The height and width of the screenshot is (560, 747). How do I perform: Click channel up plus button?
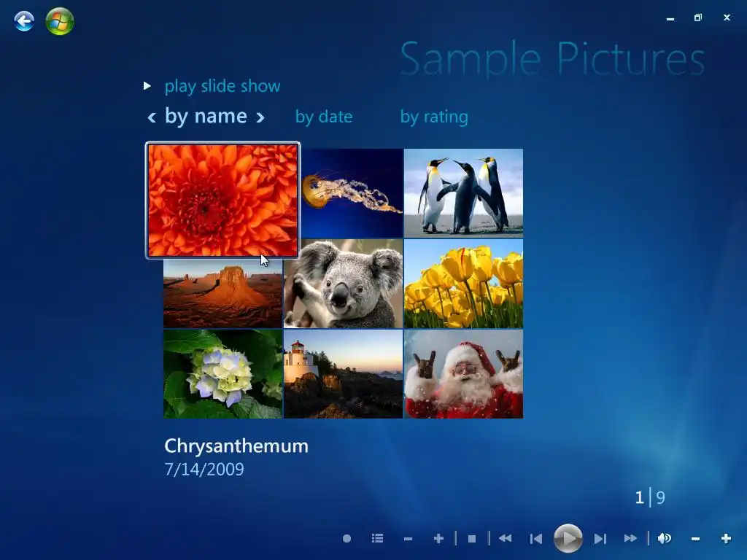tap(438, 539)
